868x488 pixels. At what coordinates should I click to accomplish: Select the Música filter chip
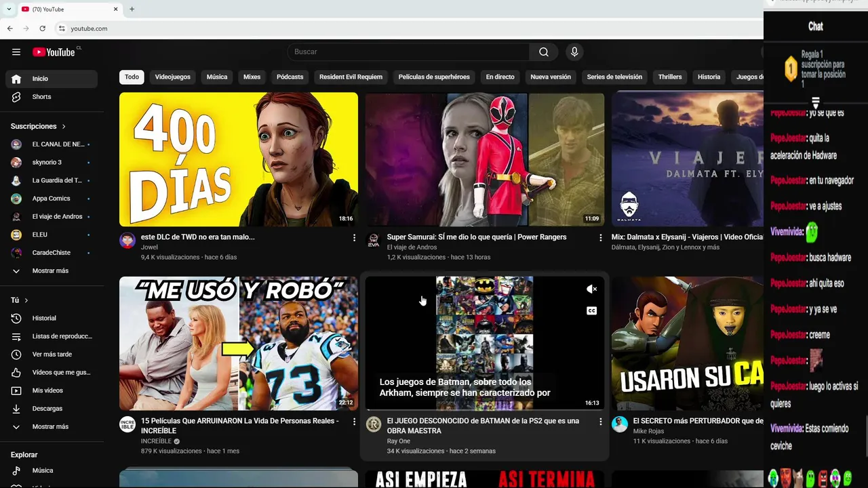(217, 77)
